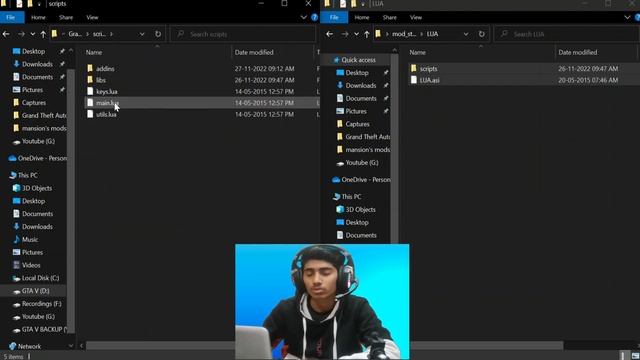Expand the ribbon in LUA window
This screenshot has height=360, width=640.
coord(627,18)
